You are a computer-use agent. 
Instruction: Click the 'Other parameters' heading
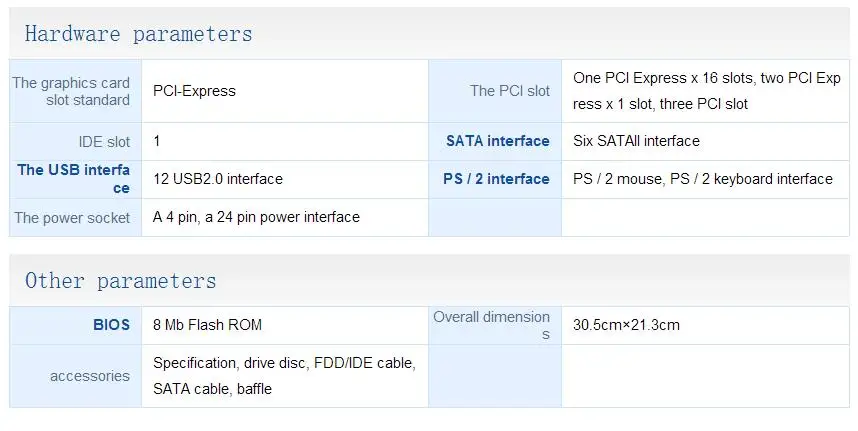point(120,281)
